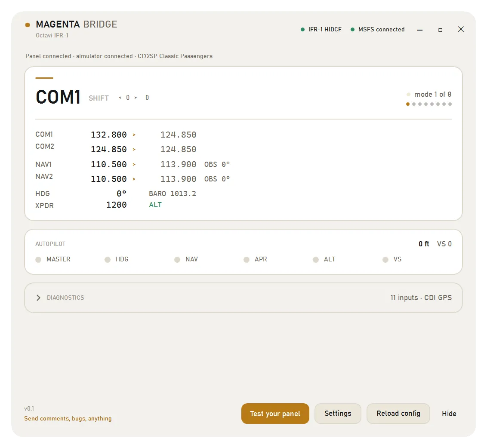The image size is (487, 448).
Task: Click the orange Magenta Bridge logo square
Action: pyautogui.click(x=28, y=25)
